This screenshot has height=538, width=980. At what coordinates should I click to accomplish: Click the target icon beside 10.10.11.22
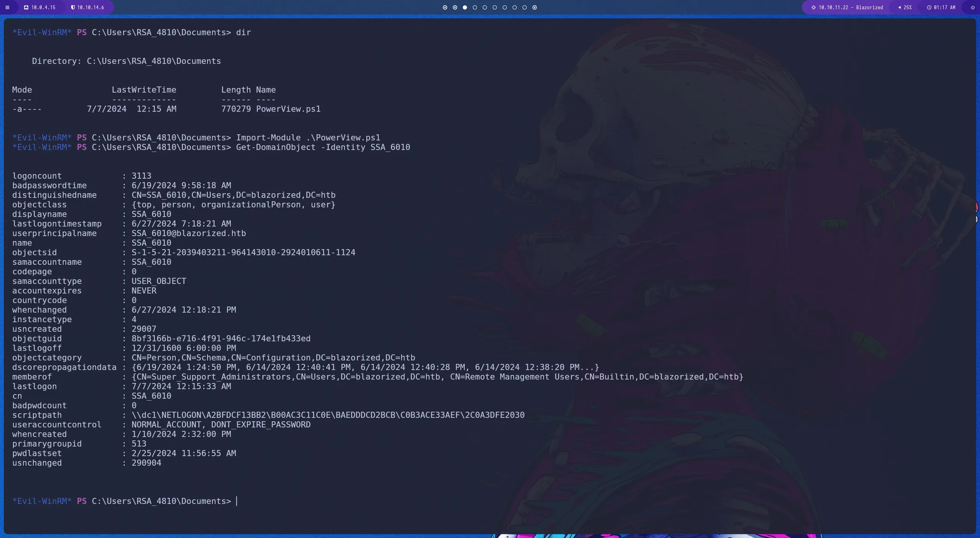click(813, 7)
